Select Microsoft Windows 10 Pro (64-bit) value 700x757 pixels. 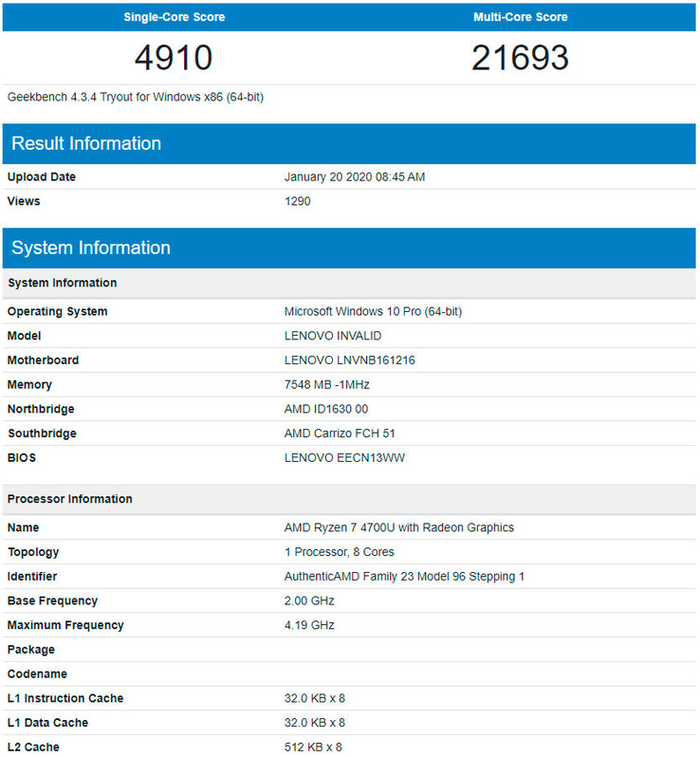click(x=373, y=311)
